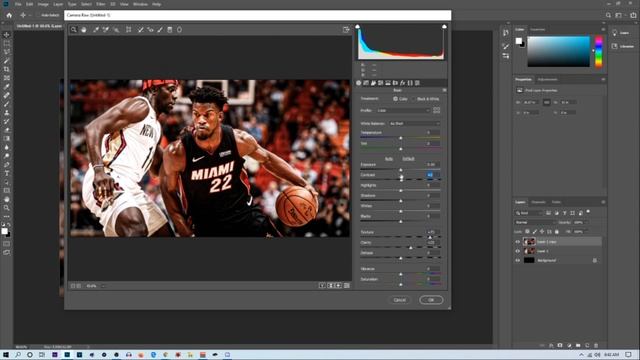Open the layer Kind filter dropdown
This screenshot has height=360, width=640.
pos(529,213)
